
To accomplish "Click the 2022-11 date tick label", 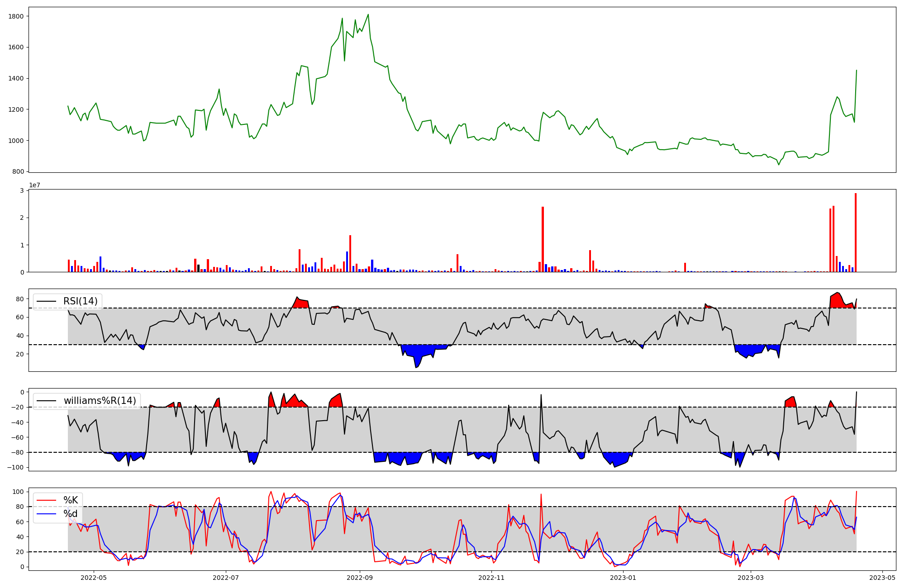I will pyautogui.click(x=491, y=578).
